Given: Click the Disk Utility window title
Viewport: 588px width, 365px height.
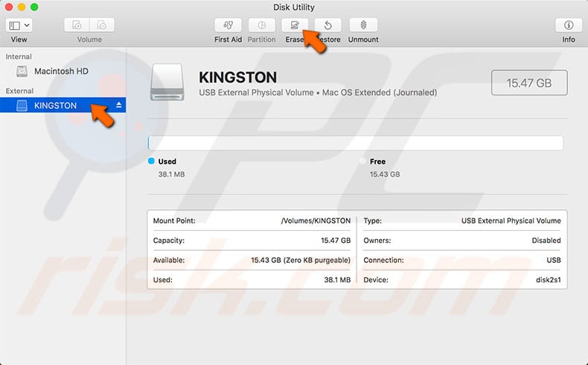Looking at the screenshot, I should pos(293,7).
